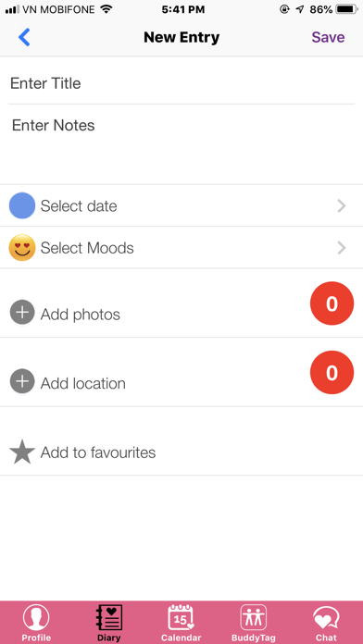
Task: Expand the Select date chevron
Action: click(342, 205)
